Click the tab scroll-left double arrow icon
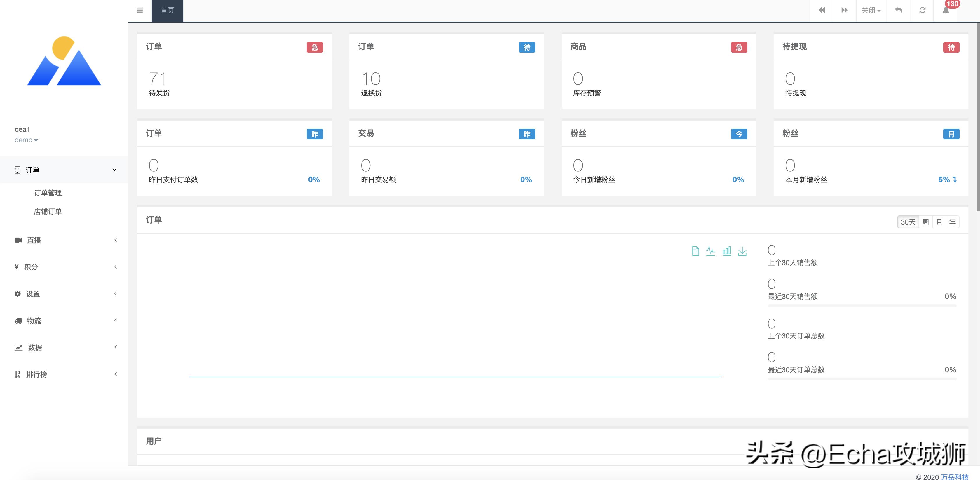 click(x=822, y=10)
